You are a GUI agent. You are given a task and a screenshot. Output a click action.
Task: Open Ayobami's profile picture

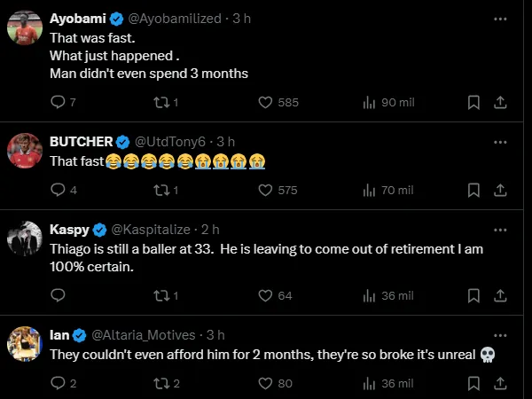click(x=24, y=27)
